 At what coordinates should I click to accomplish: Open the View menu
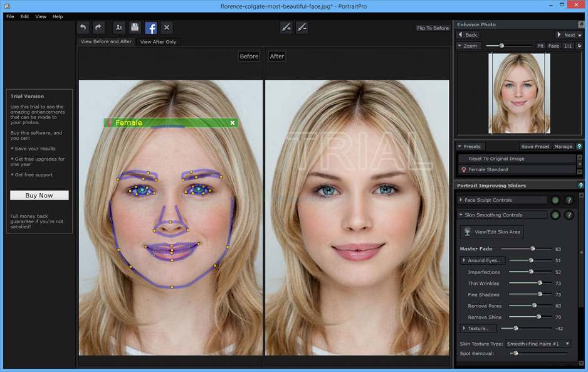40,16
